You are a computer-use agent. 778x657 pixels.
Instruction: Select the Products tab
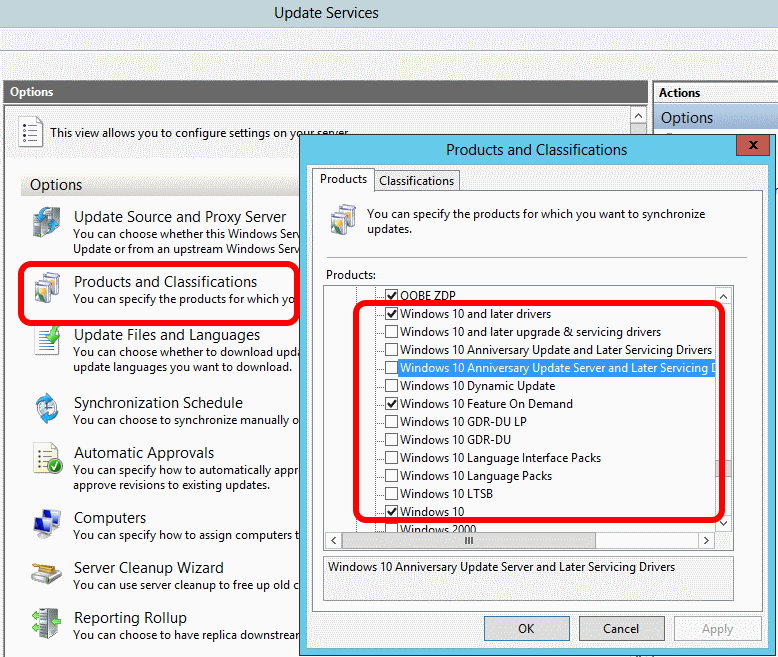[343, 180]
